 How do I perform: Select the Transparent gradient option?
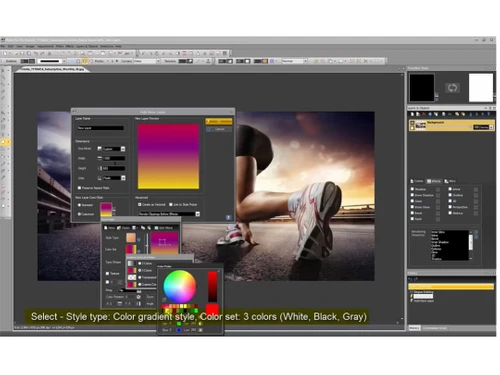140,277
